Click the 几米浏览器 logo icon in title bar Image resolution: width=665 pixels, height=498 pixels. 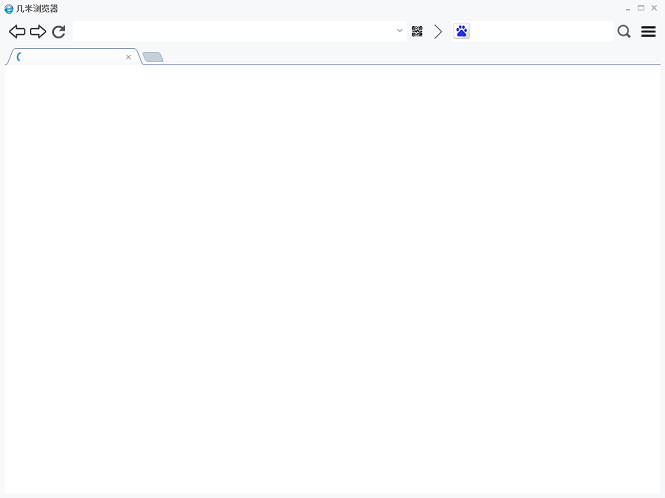pos(9,9)
